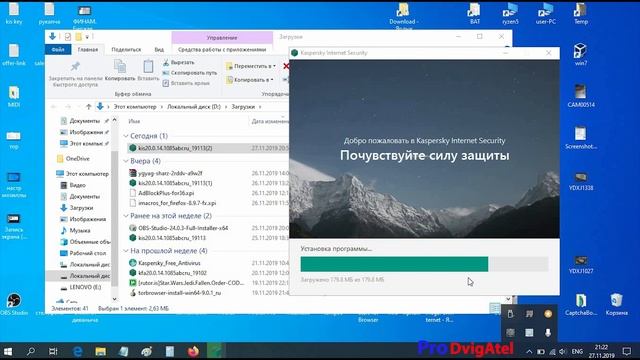This screenshot has width=640, height=360.
Task: Select Этот компьютер in navigation tree
Action: [x=83, y=173]
